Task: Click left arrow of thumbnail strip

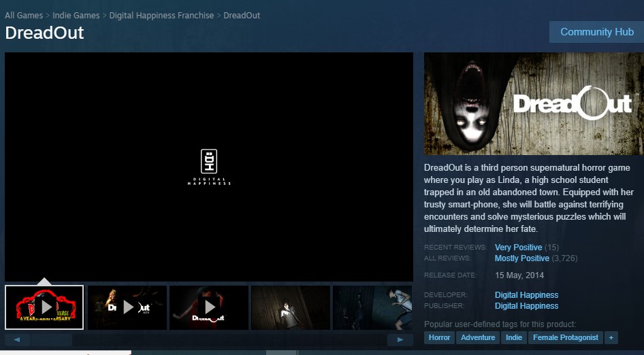Action: point(17,339)
